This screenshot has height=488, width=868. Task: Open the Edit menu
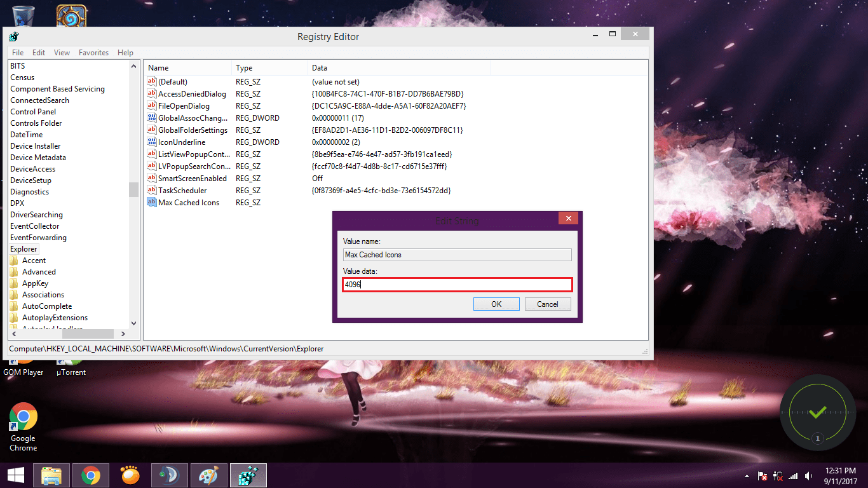coord(39,53)
